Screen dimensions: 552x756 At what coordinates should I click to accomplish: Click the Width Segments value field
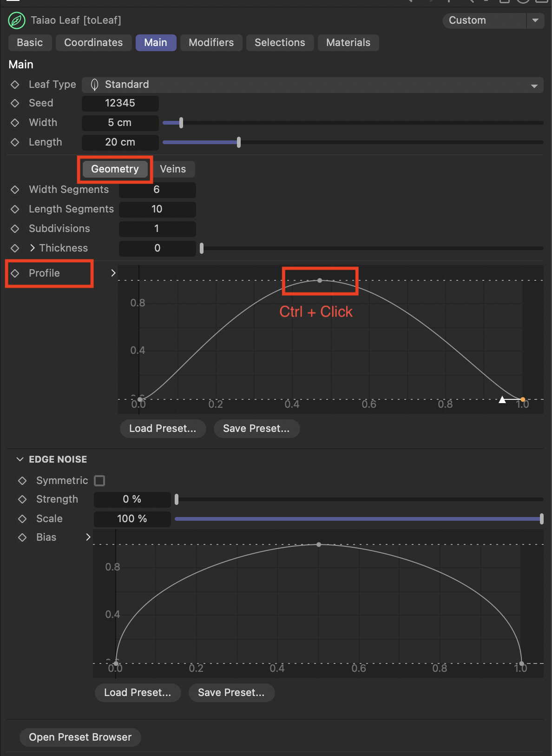pyautogui.click(x=157, y=190)
